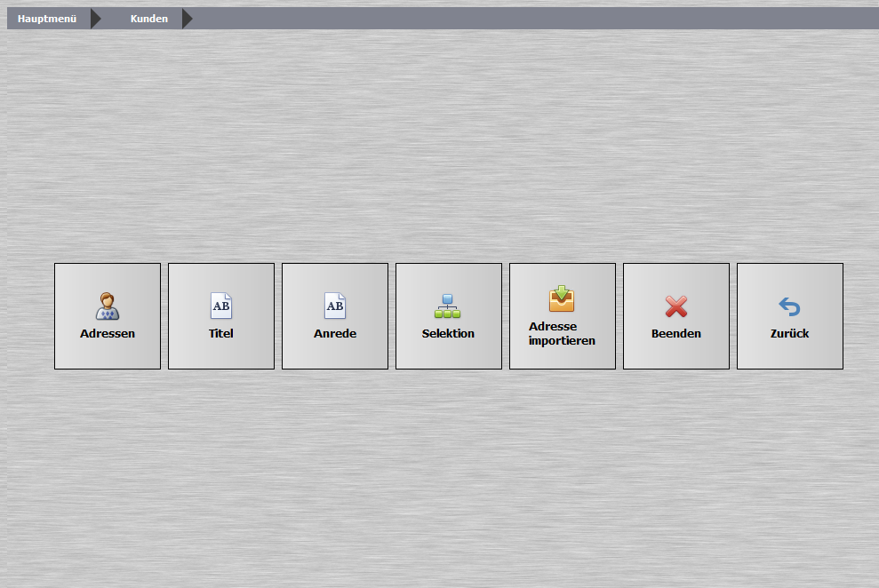The image size is (879, 588).
Task: Exit via the Beenden label
Action: [x=676, y=334]
